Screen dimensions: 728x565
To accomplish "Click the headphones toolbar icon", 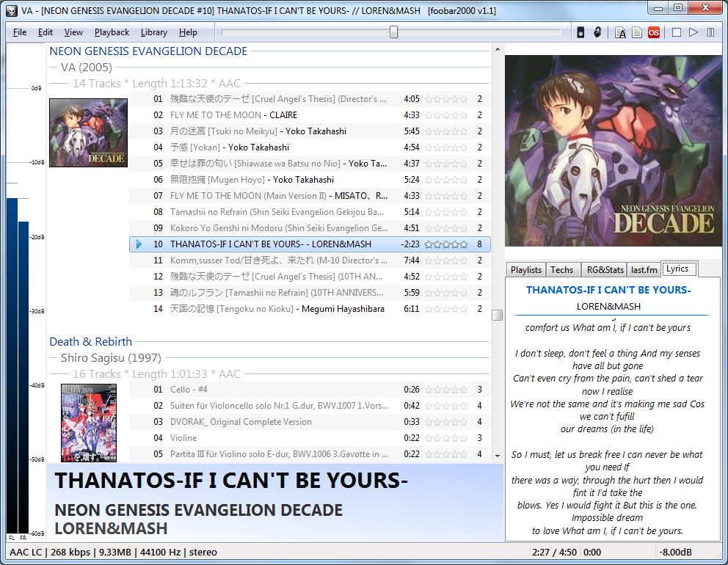I will 597,32.
